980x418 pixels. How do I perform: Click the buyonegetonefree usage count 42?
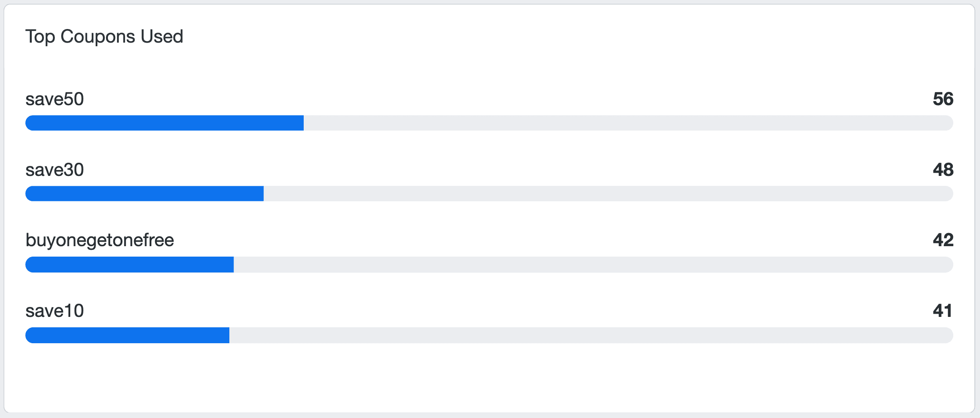[943, 240]
